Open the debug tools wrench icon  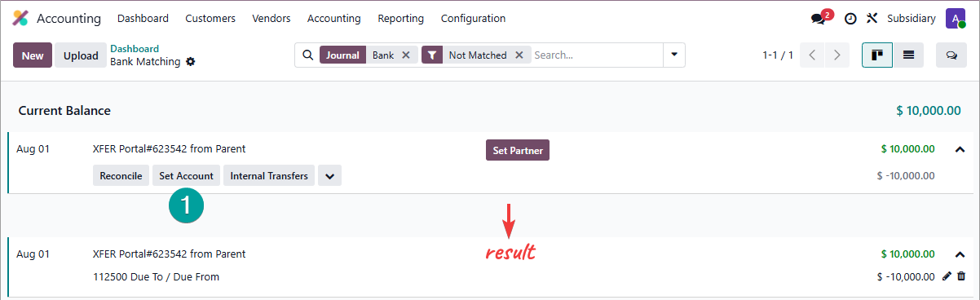click(x=872, y=19)
